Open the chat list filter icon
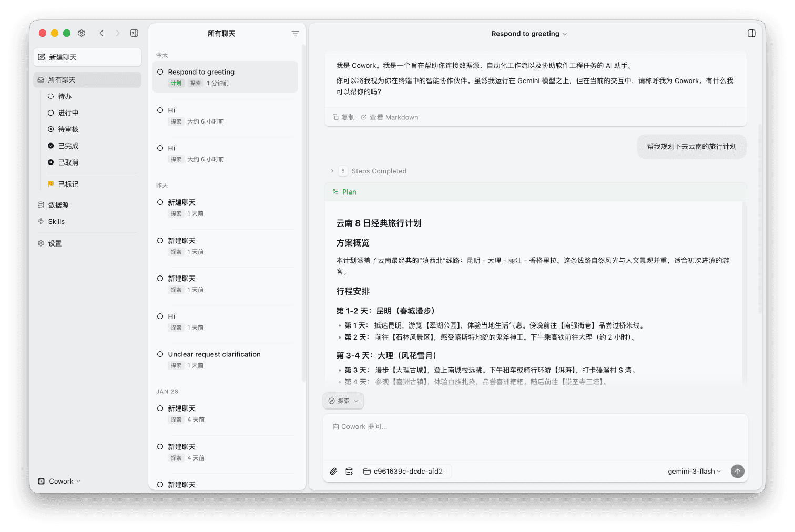The width and height of the screenshot is (795, 532). click(295, 33)
